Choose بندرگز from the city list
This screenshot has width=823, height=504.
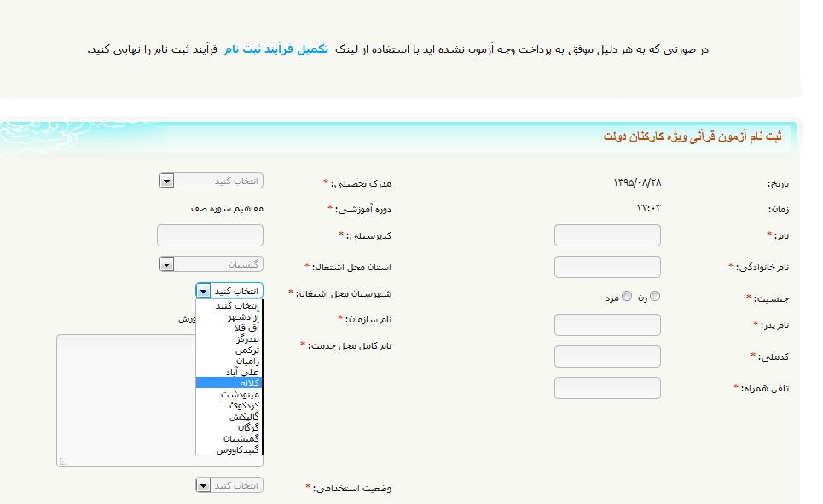coord(229,339)
